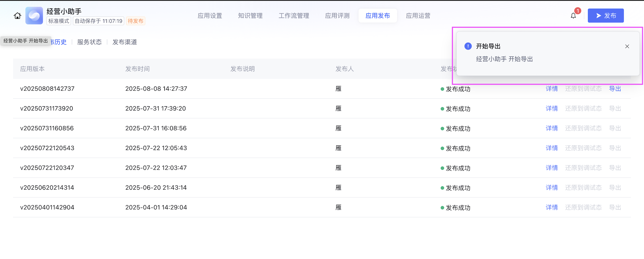Image resolution: width=644 pixels, height=259 pixels.
Task: Click 还原到调试态 for v20250401142904
Action: 583,207
